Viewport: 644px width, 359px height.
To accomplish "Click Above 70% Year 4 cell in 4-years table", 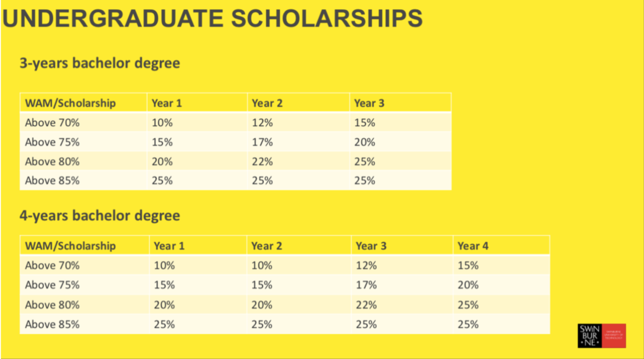I will coord(468,265).
